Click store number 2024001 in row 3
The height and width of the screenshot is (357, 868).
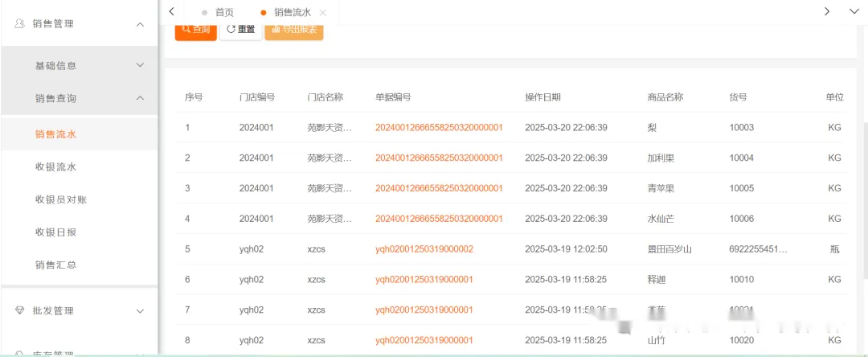[256, 188]
